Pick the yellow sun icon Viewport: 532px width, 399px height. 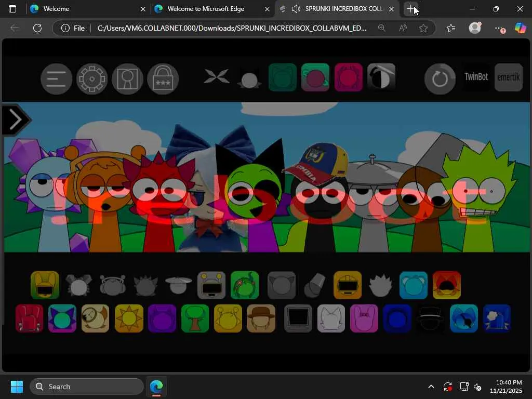click(x=129, y=318)
